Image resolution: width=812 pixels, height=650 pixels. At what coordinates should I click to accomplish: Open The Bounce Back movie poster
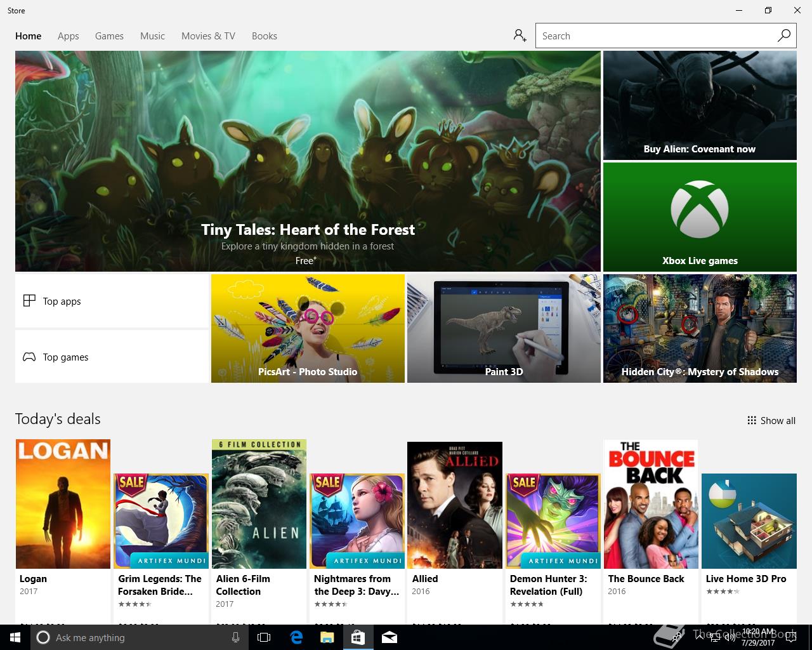(x=651, y=504)
